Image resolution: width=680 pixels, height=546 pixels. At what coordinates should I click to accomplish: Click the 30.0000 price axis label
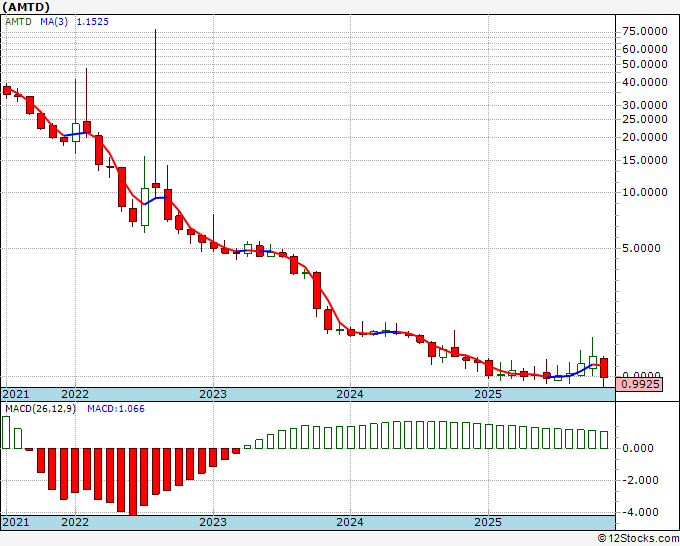(x=644, y=105)
